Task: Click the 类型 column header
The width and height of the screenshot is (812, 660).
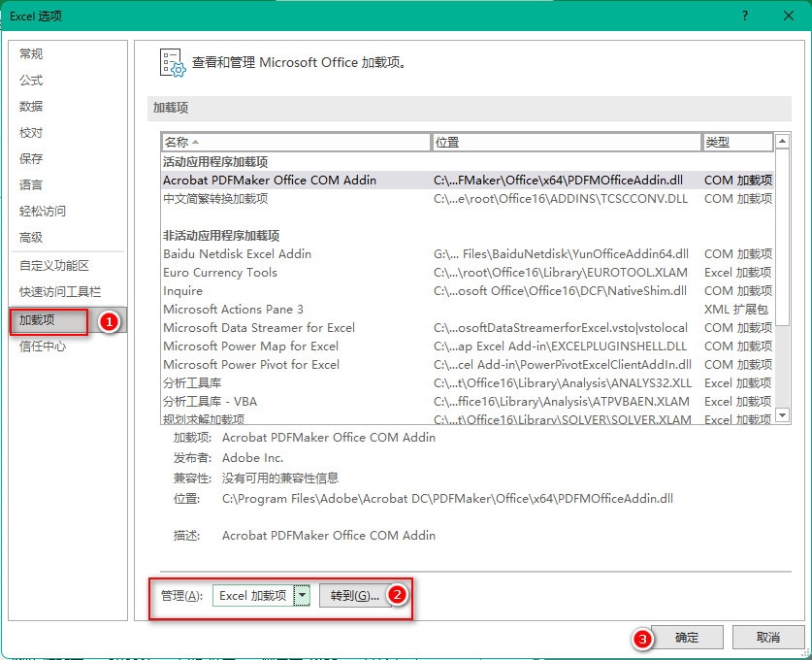Action: 735,143
